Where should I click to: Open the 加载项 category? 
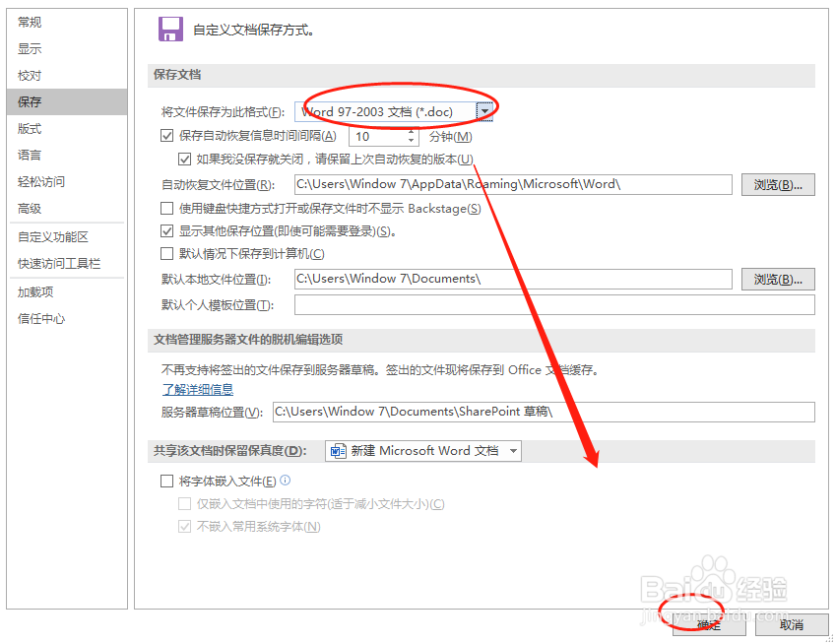point(67,291)
